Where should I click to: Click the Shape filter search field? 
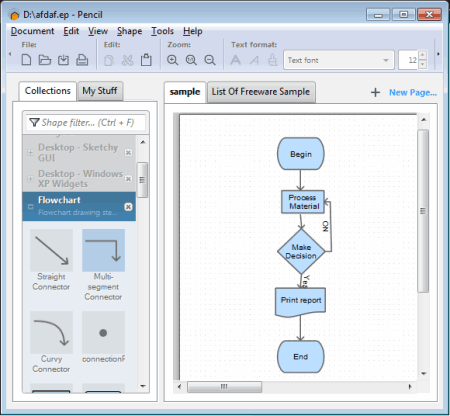click(x=86, y=123)
